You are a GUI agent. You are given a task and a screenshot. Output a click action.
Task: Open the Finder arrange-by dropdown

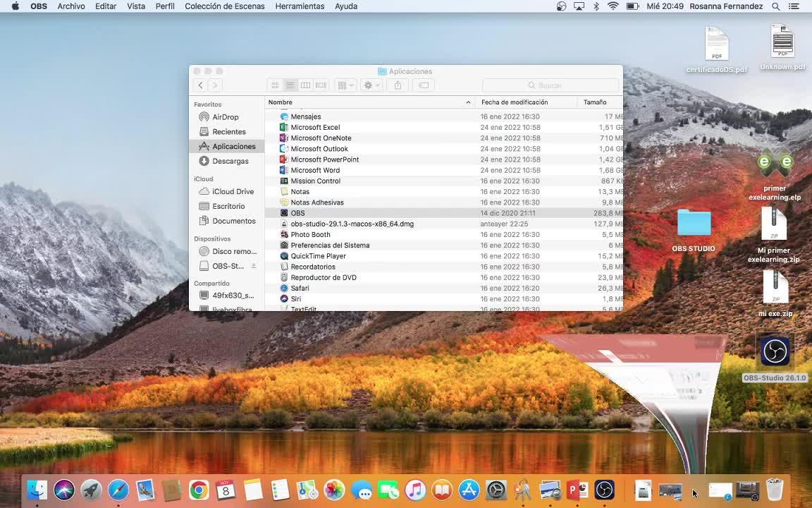pos(345,85)
